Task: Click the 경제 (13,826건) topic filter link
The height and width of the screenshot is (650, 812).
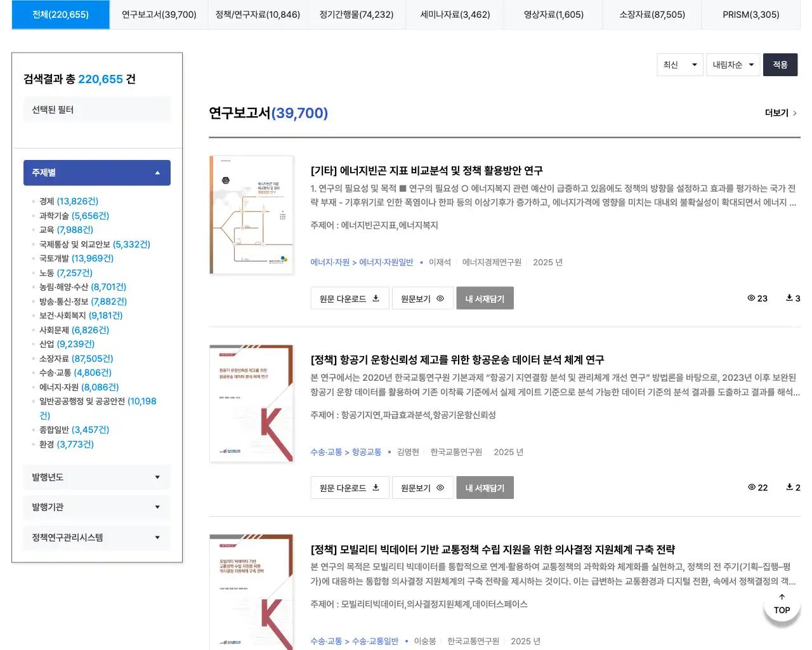Action: pyautogui.click(x=66, y=201)
